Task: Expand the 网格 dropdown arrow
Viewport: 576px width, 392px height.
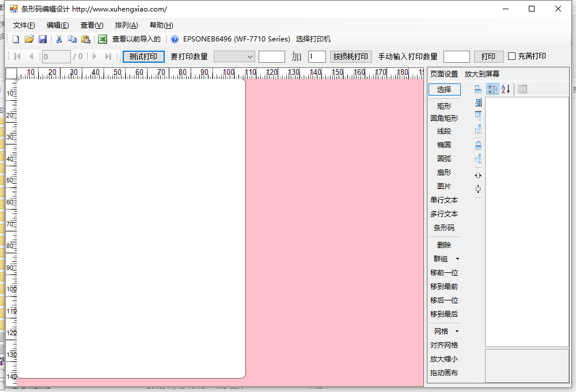Action: [x=457, y=332]
